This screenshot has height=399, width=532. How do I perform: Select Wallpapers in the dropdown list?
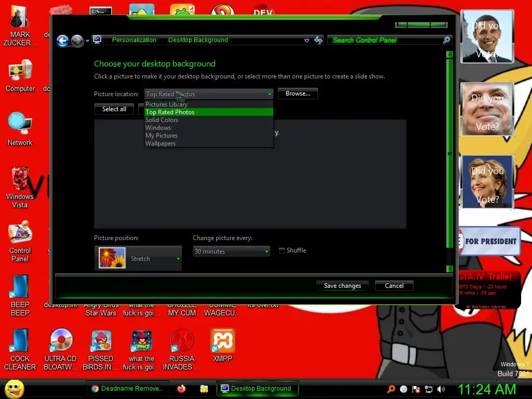coord(209,143)
